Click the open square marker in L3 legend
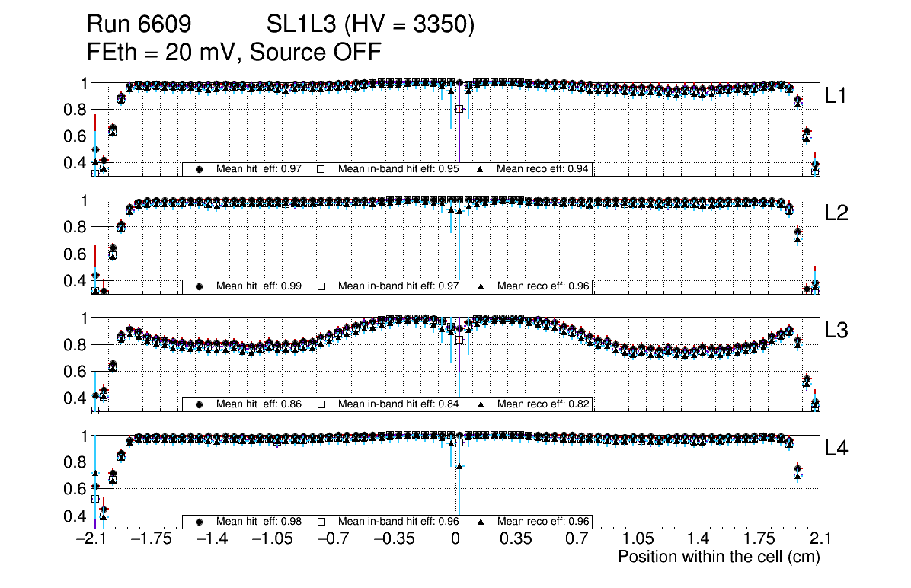911x588 pixels. (x=321, y=404)
